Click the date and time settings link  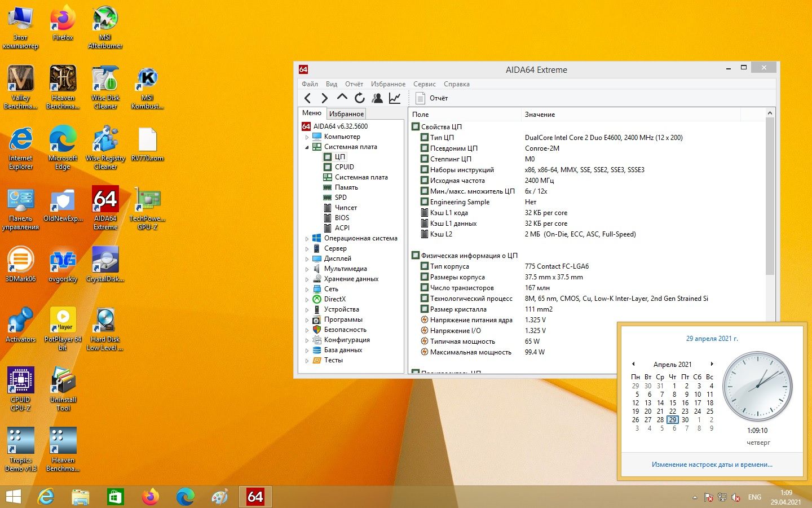pos(712,465)
